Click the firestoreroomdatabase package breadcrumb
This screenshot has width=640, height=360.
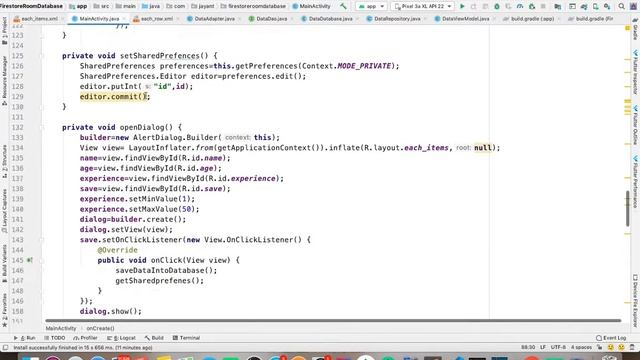(x=253, y=7)
